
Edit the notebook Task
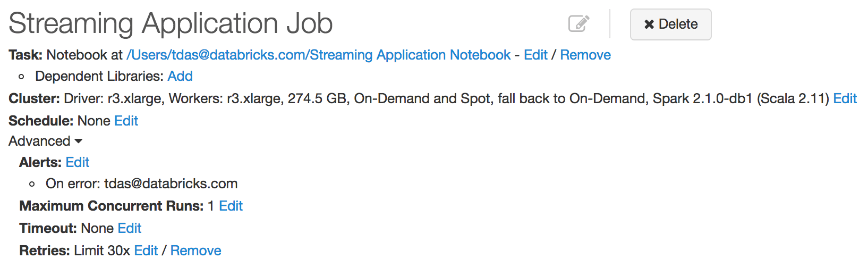pyautogui.click(x=535, y=55)
